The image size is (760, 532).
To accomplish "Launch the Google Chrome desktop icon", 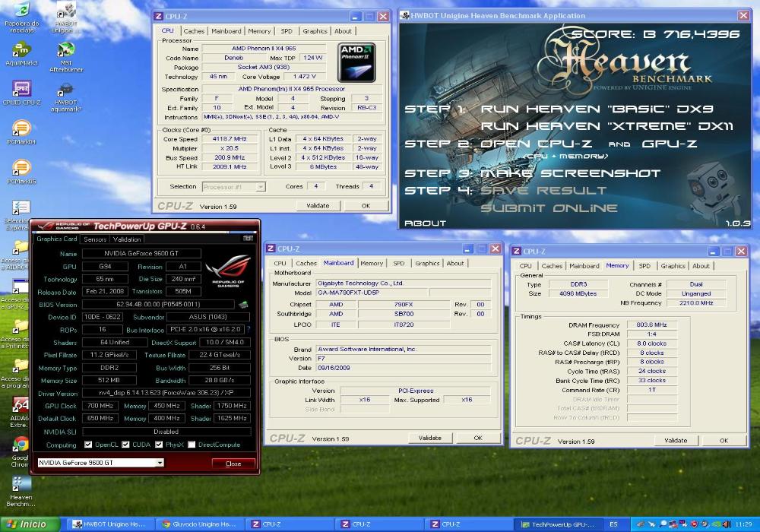I will click(x=20, y=451).
